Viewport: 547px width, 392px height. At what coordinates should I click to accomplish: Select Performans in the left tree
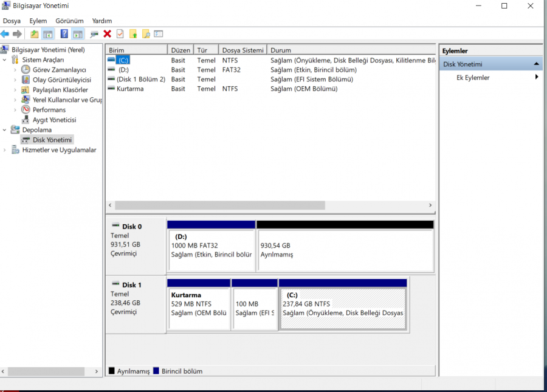49,110
